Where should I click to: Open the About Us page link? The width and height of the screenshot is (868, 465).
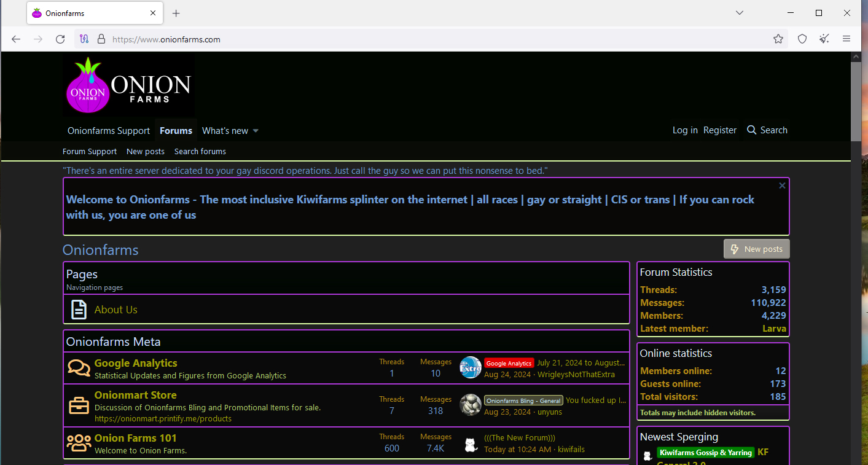[x=116, y=310]
